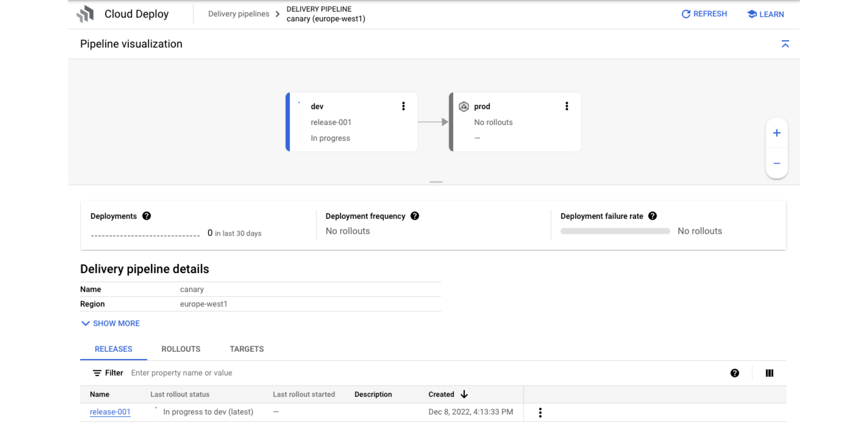Click the Cloud Deploy logo icon
The height and width of the screenshot is (434, 868).
pyautogui.click(x=86, y=14)
